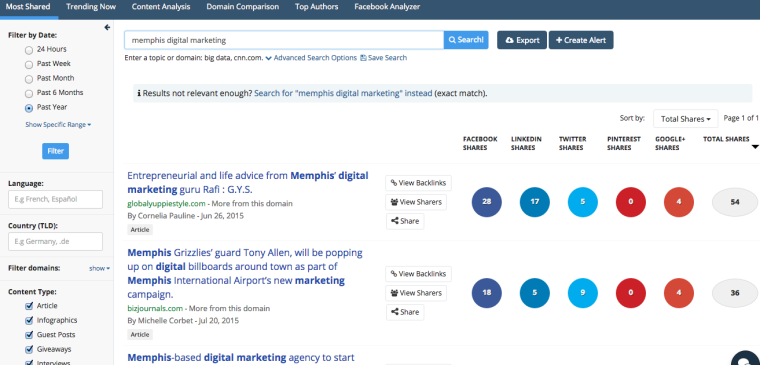The height and width of the screenshot is (365, 760).
Task: Open the Total Shares sort dropdown
Action: click(685, 119)
